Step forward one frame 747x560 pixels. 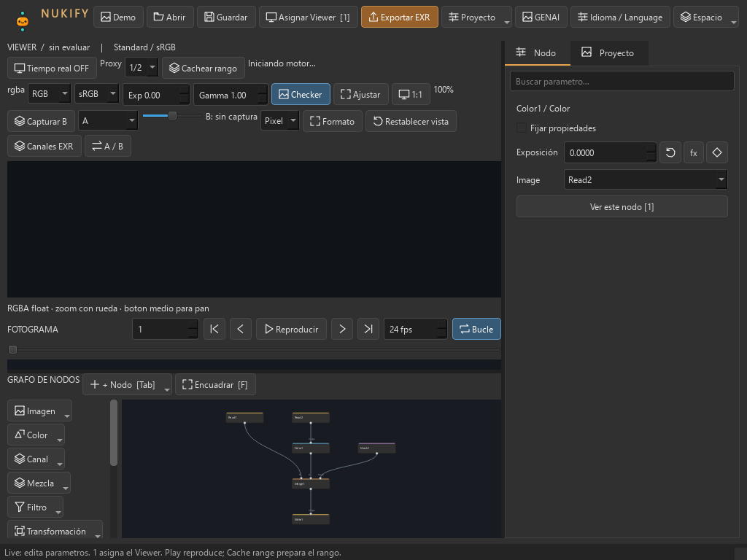(x=342, y=329)
